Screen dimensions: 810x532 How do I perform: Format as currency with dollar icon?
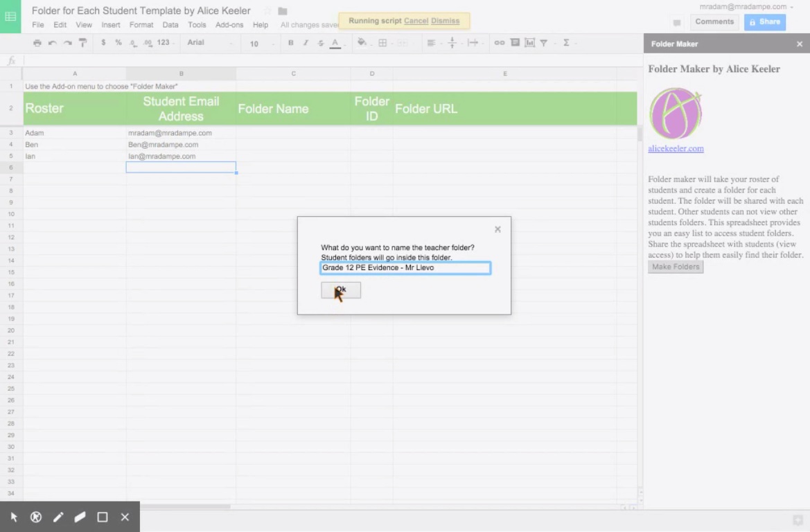tap(103, 43)
